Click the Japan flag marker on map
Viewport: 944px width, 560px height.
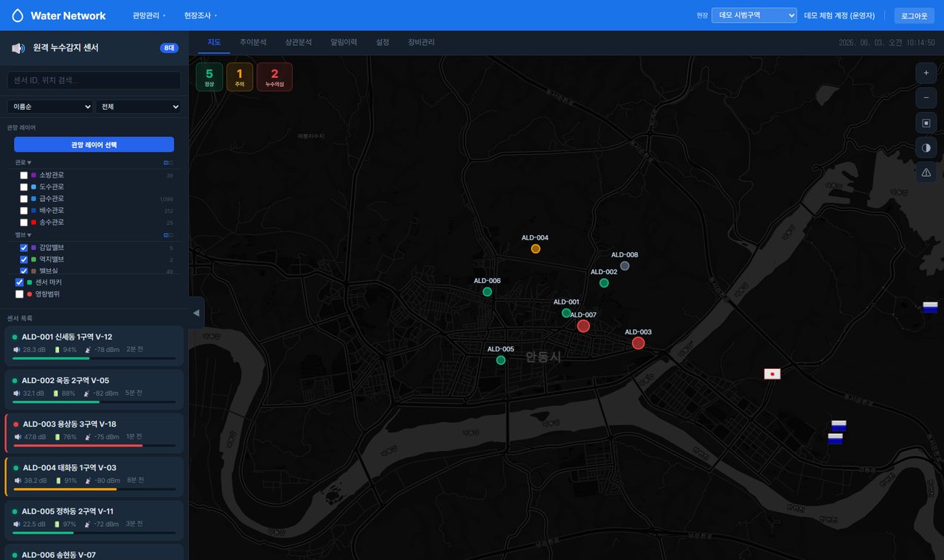pos(772,374)
